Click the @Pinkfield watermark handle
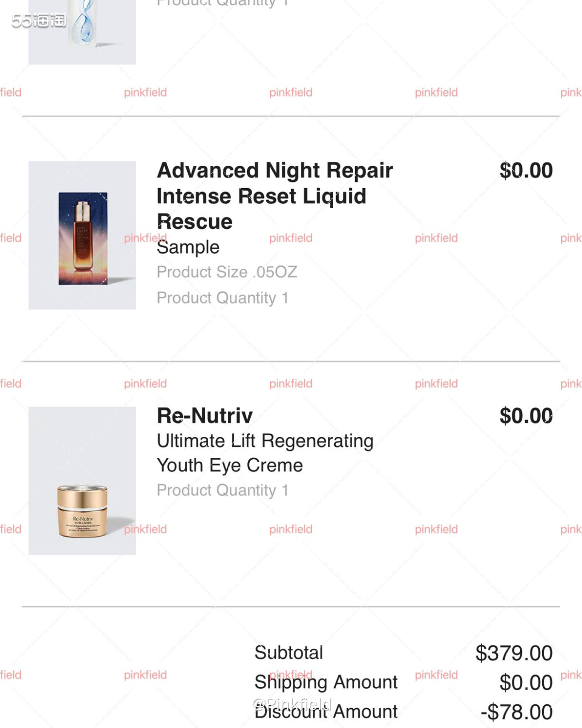This screenshot has height=728, width=582. (292, 703)
